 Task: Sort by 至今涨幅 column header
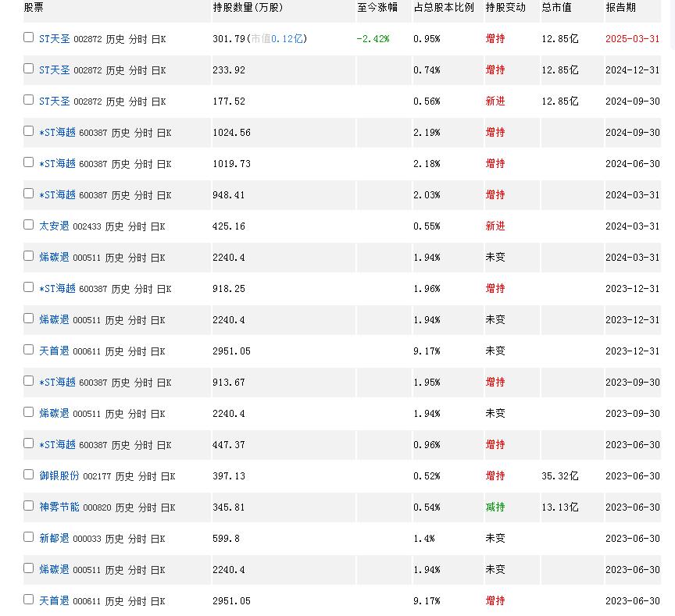[377, 7]
